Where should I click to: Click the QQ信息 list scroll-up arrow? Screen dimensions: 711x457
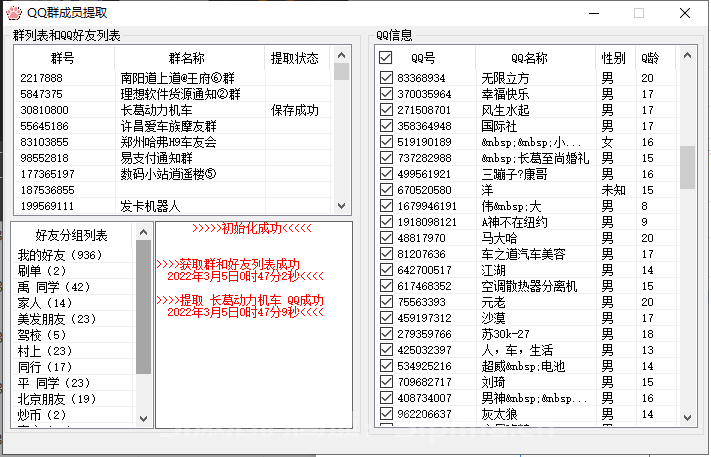(x=687, y=55)
